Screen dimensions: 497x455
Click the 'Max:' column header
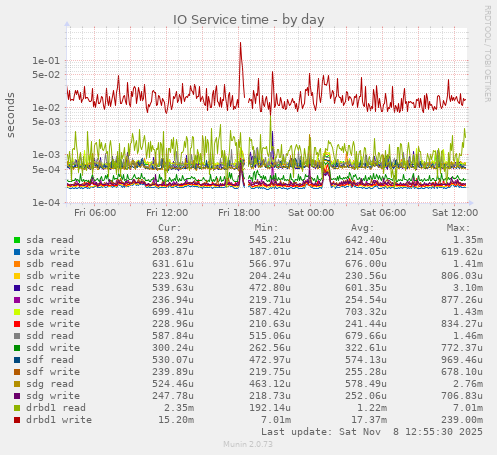pyautogui.click(x=459, y=228)
